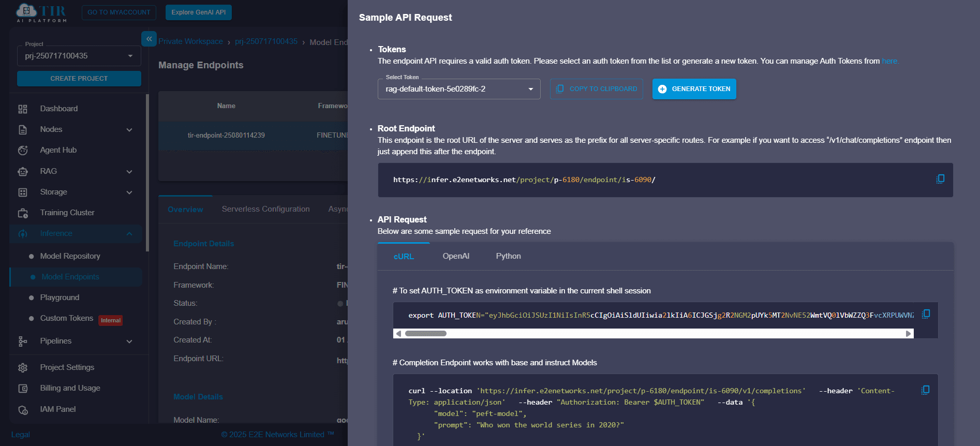Click the Internal badge
This screenshot has width=980, height=446.
pos(111,320)
